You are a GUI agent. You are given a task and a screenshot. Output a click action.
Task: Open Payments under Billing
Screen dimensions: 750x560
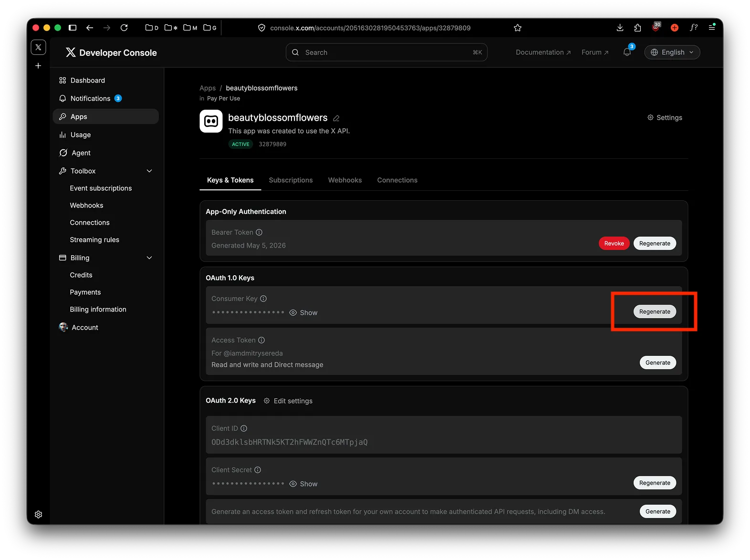(x=85, y=292)
